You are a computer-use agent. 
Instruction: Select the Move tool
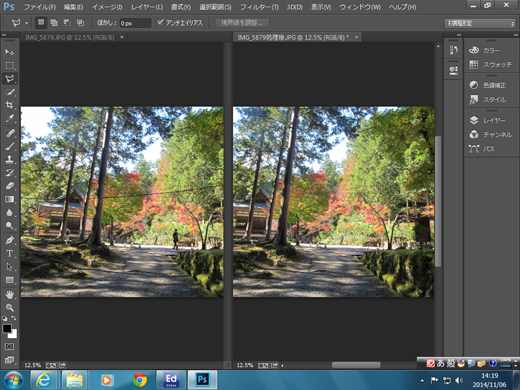pos(10,52)
